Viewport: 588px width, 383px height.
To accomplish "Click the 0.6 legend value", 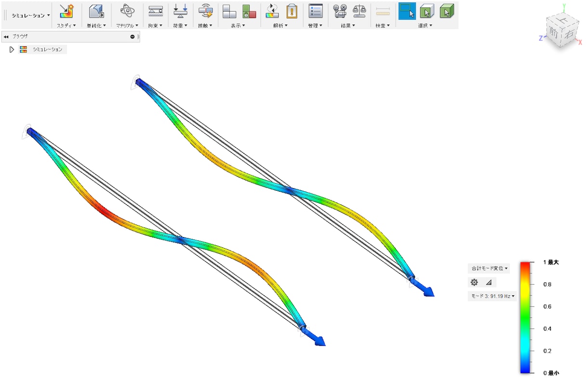I will (x=547, y=306).
